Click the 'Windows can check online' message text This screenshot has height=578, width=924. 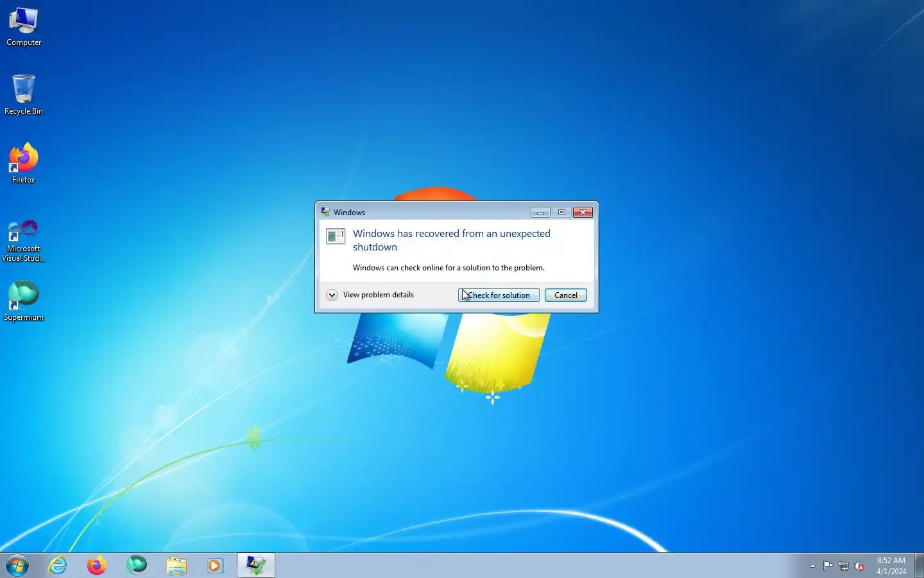point(449,268)
